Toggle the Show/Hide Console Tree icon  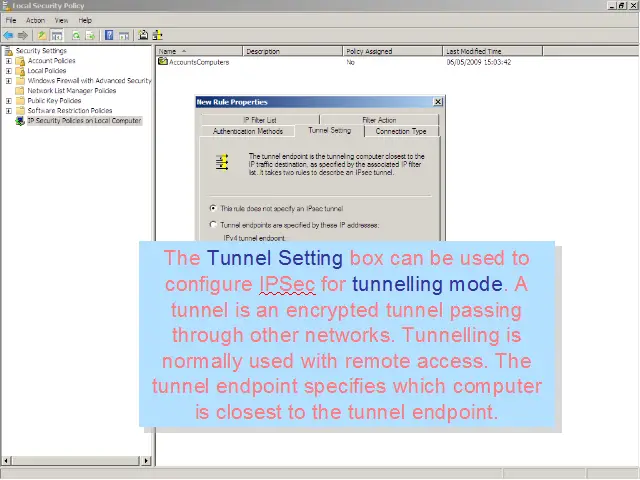click(57, 35)
